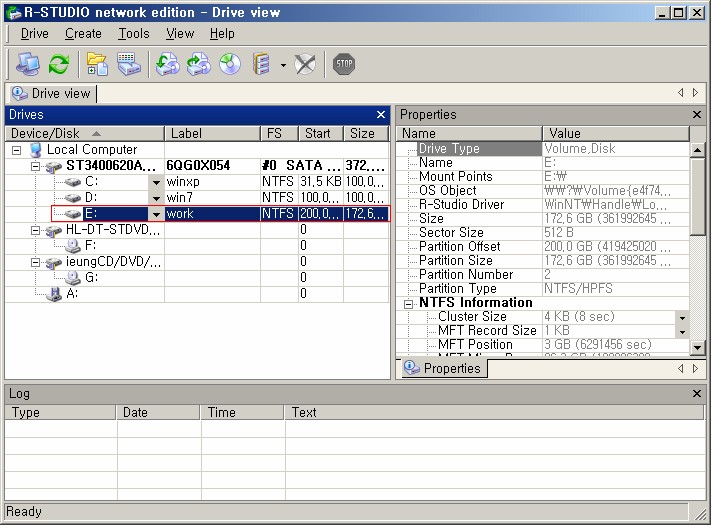
Task: Open dropdown arrow next to RAID icon
Action: pyautogui.click(x=283, y=65)
